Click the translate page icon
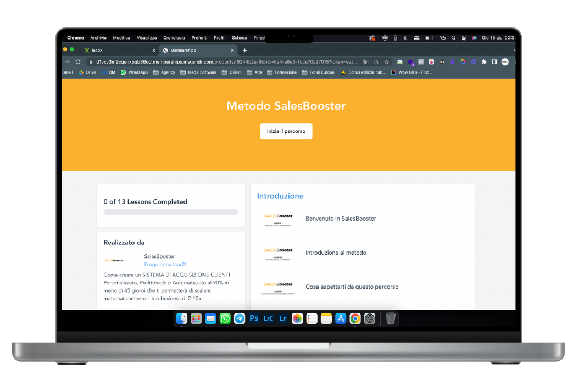The width and height of the screenshot is (573, 392). (365, 62)
